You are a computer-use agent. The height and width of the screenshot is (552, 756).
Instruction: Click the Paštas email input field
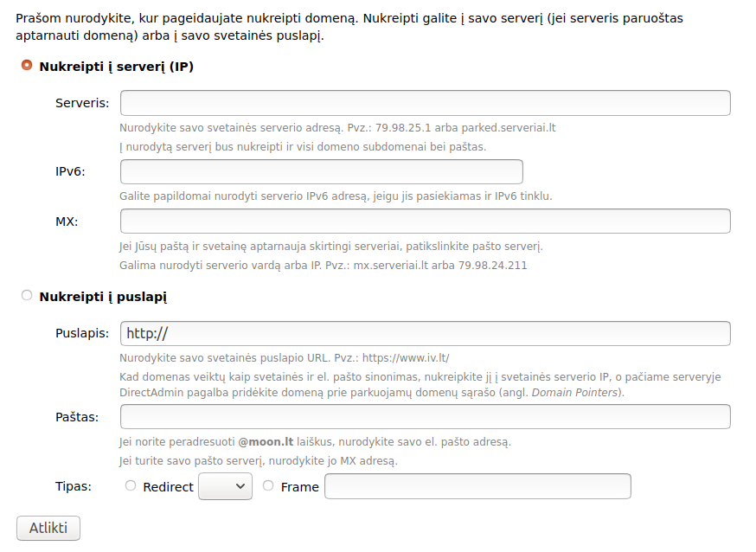[x=425, y=417]
